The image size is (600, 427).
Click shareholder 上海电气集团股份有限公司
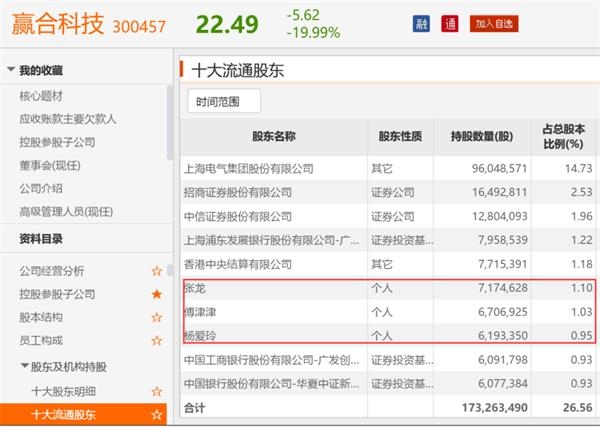click(249, 168)
